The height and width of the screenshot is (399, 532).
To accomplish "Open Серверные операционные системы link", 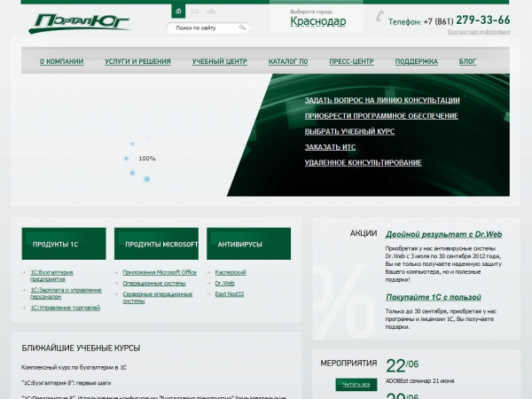I will coord(158,298).
